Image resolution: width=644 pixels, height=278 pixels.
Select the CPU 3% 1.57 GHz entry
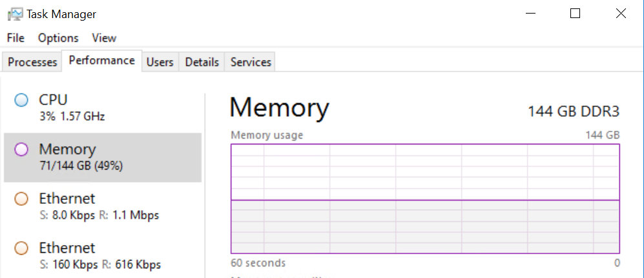click(103, 108)
